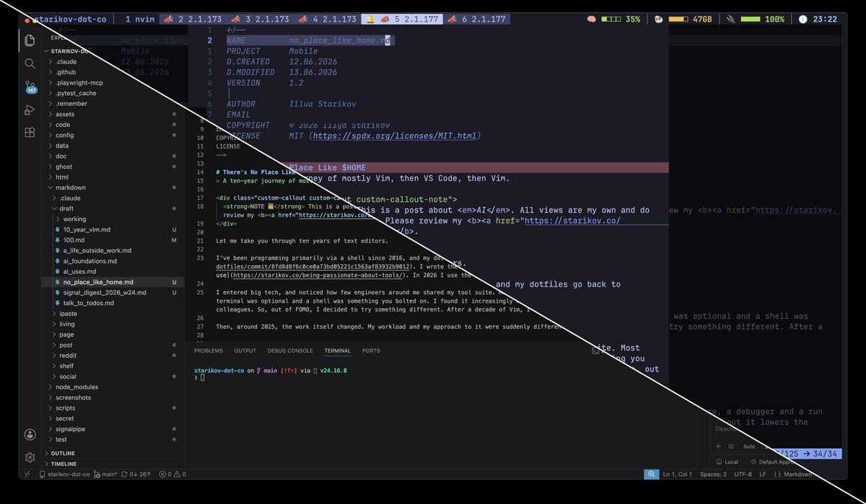Open ai_foundations.md
The image size is (866, 504).
pos(89,261)
